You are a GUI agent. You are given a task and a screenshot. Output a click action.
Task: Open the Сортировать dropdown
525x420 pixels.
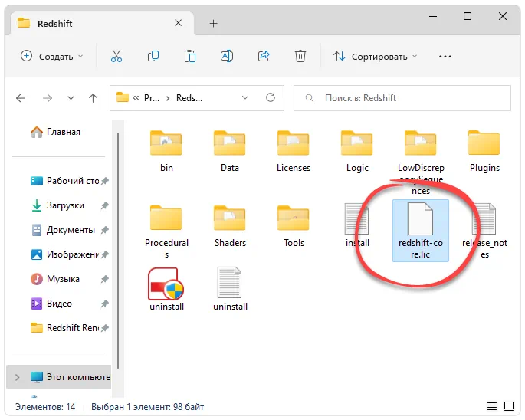375,56
